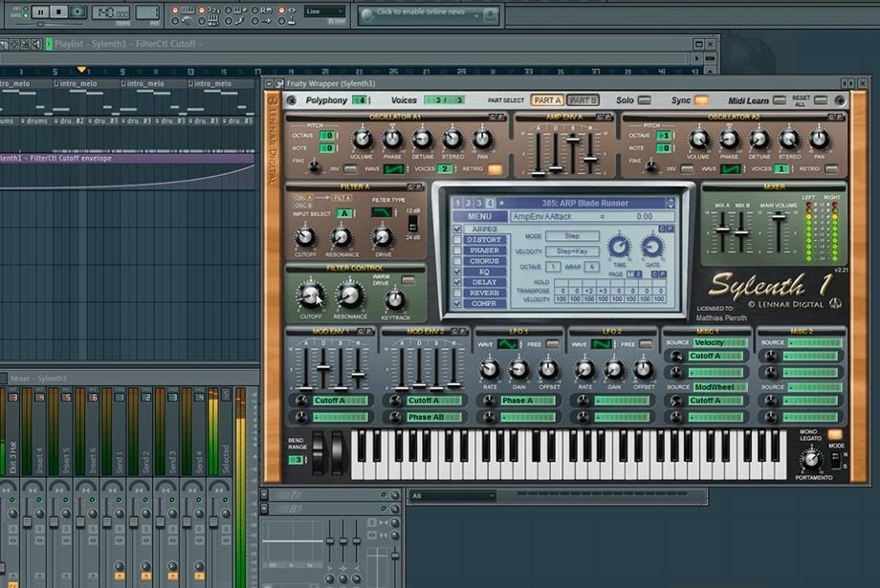
Task: Open the Fruity Wrapper gear settings
Action: (x=279, y=83)
